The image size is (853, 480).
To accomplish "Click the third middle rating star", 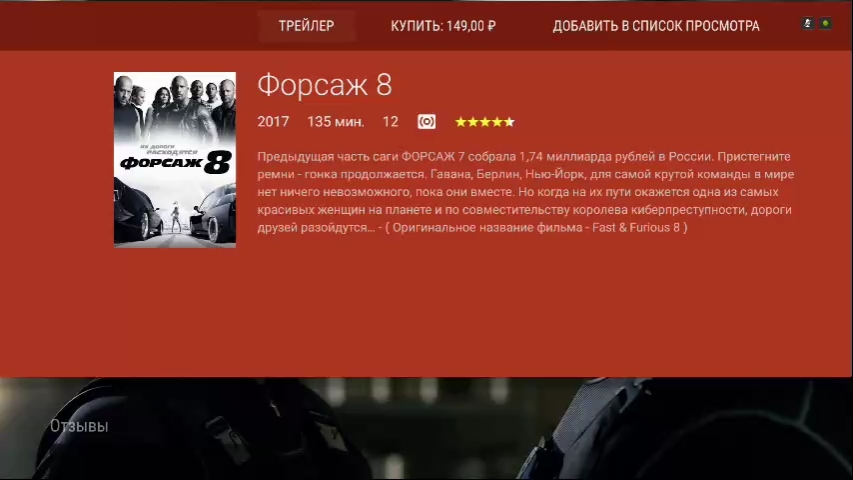I will [x=485, y=122].
